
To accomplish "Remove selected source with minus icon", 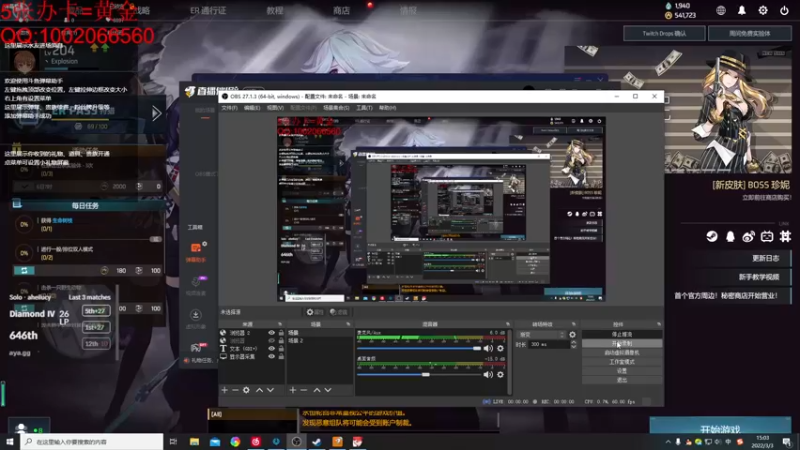I will click(235, 390).
